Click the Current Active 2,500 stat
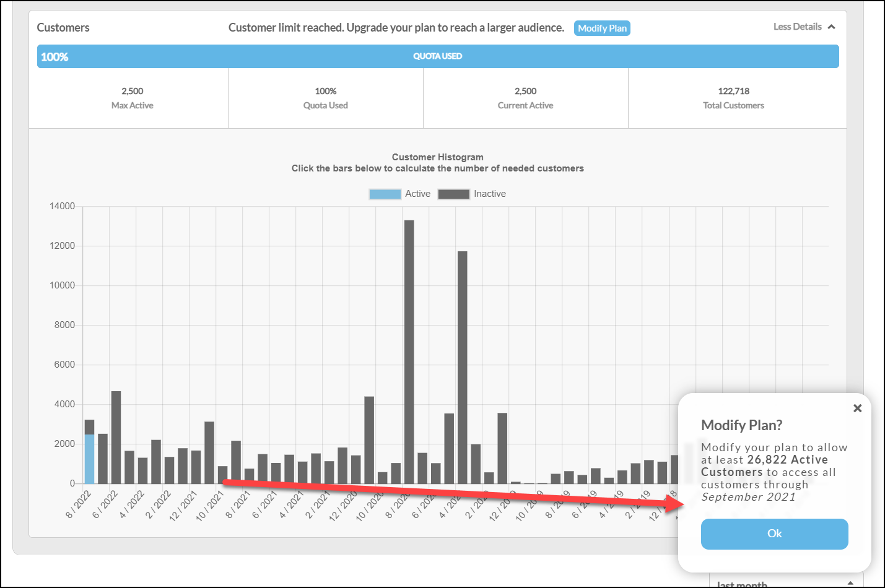The width and height of the screenshot is (885, 588). (x=525, y=98)
